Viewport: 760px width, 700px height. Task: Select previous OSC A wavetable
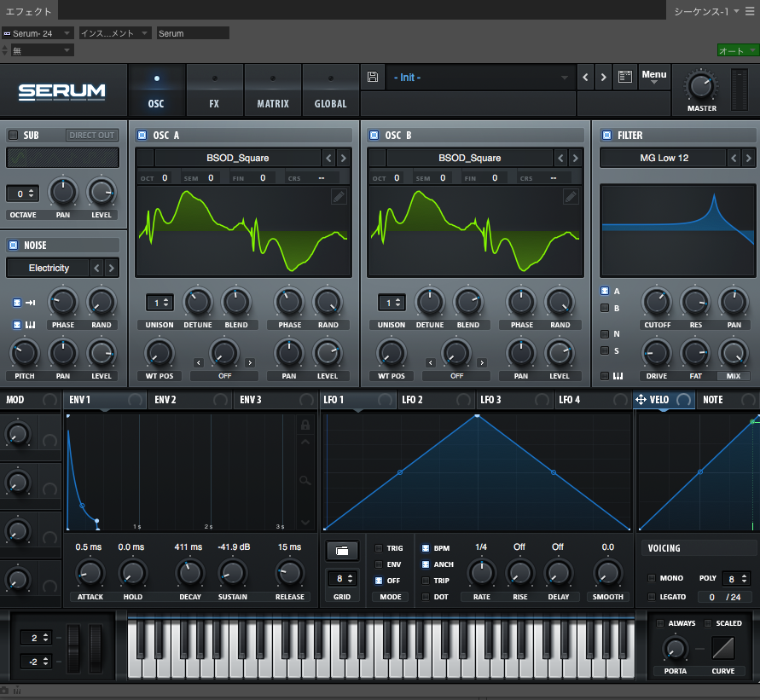(x=328, y=158)
